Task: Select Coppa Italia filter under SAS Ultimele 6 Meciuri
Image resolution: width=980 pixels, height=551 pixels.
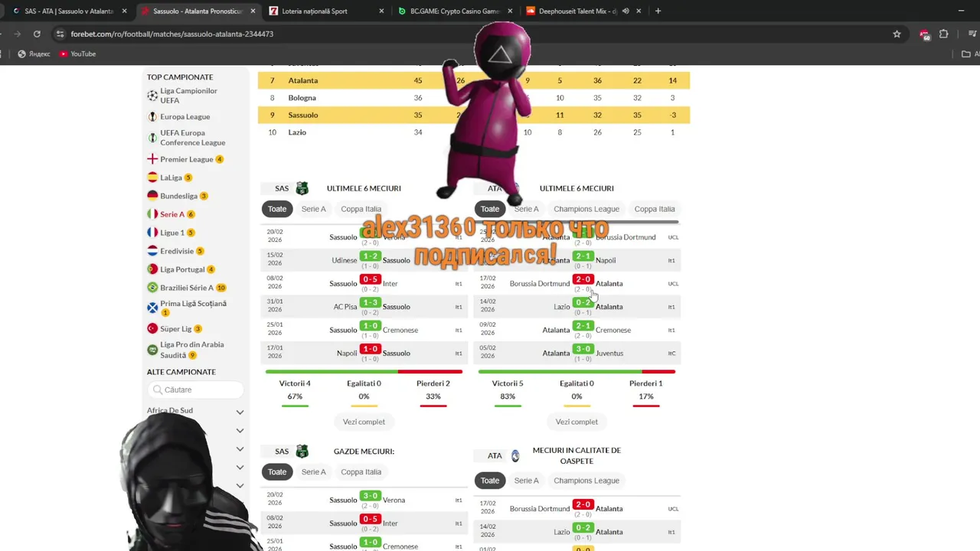Action: click(x=361, y=209)
